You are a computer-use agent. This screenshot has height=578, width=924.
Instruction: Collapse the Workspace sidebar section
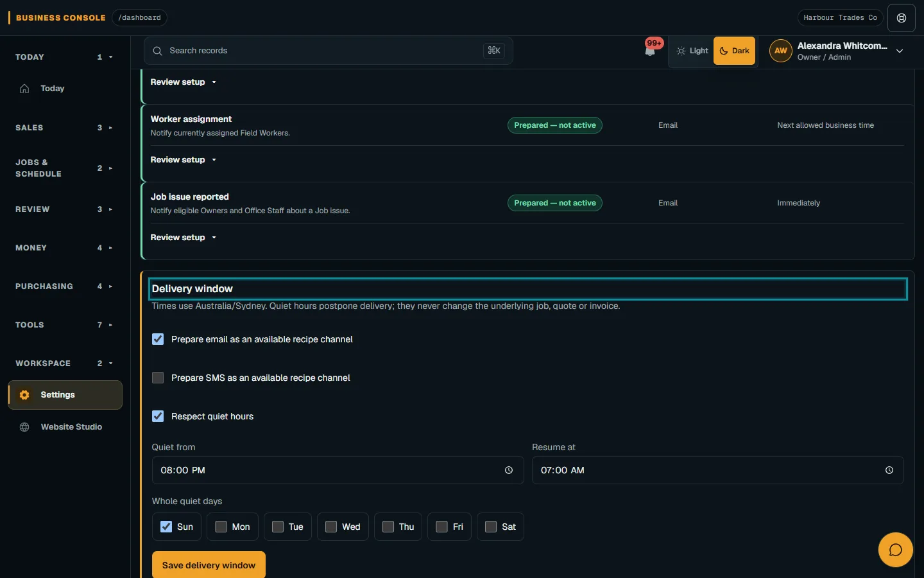65,363
